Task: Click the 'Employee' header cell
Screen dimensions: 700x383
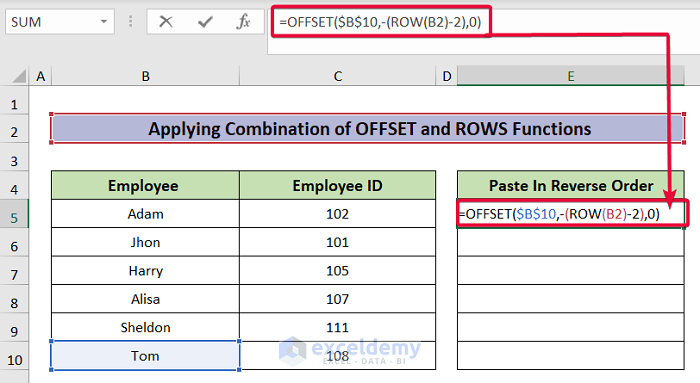Action: coord(146,185)
